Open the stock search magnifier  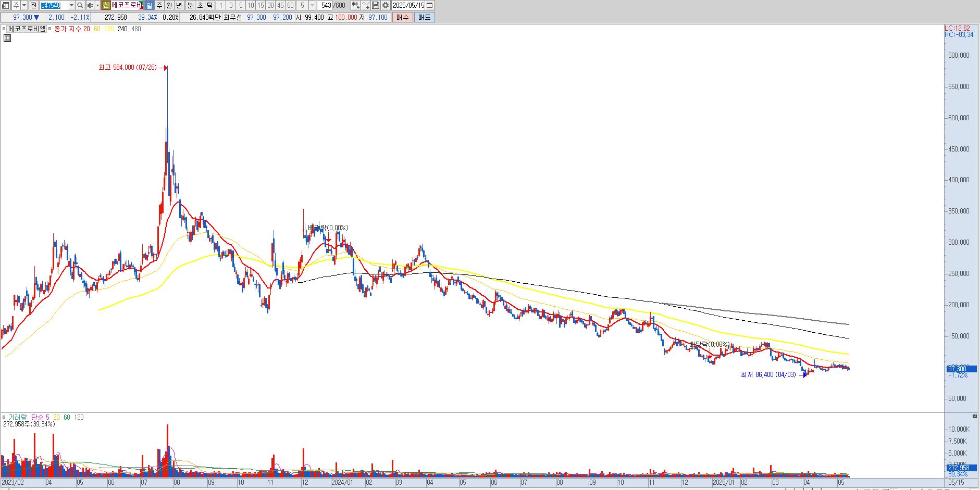pyautogui.click(x=80, y=5)
